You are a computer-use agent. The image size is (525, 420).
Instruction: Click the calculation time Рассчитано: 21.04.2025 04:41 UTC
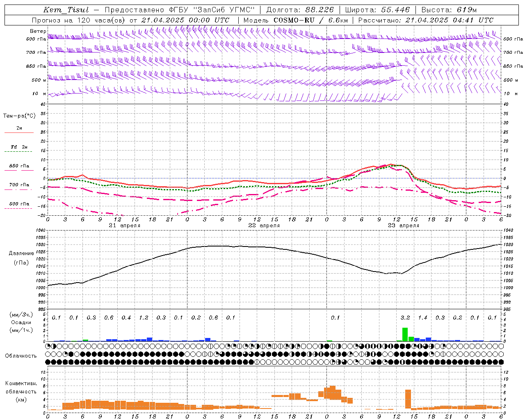coord(426,20)
